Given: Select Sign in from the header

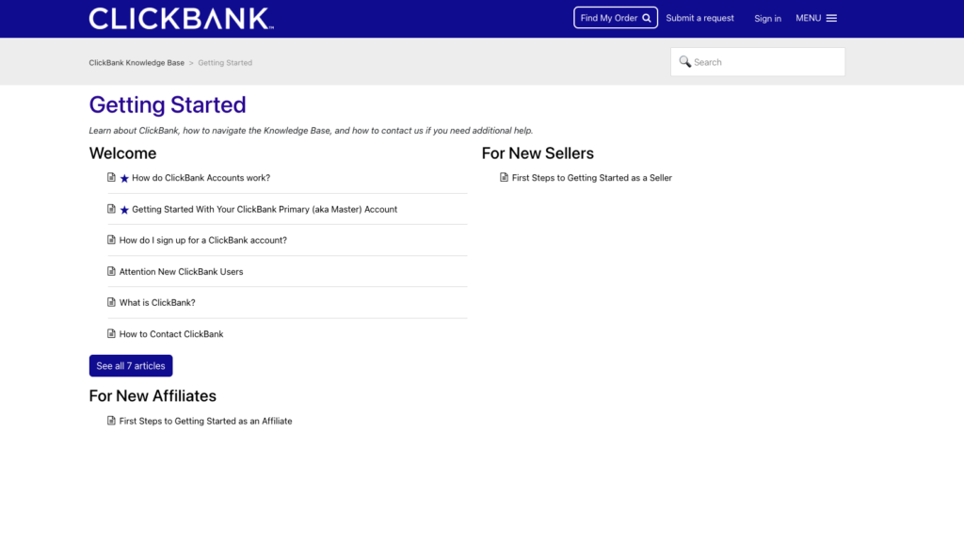Looking at the screenshot, I should click(768, 19).
